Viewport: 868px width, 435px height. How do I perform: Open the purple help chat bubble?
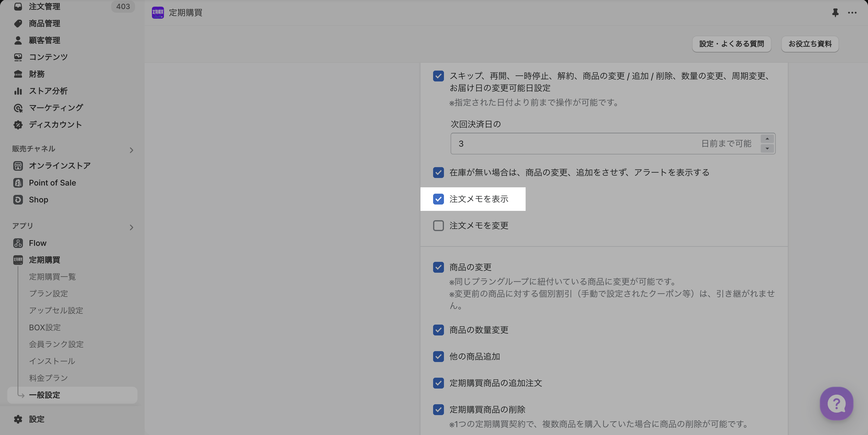point(836,403)
